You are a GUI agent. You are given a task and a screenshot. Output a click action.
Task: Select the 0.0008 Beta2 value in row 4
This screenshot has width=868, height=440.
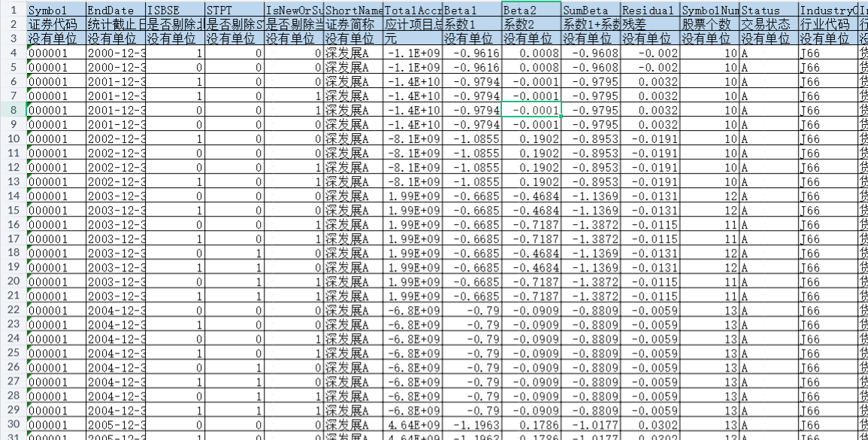pyautogui.click(x=531, y=53)
